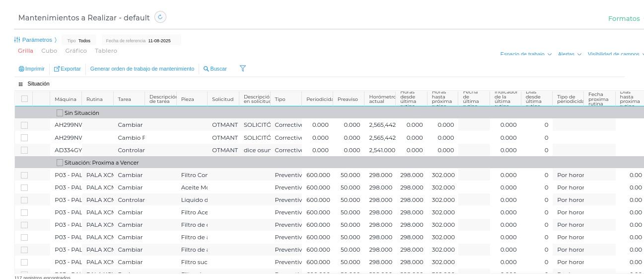Viewport: 644px width, 279px height.
Task: Select the first AH299NV row checkbox
Action: tap(24, 125)
